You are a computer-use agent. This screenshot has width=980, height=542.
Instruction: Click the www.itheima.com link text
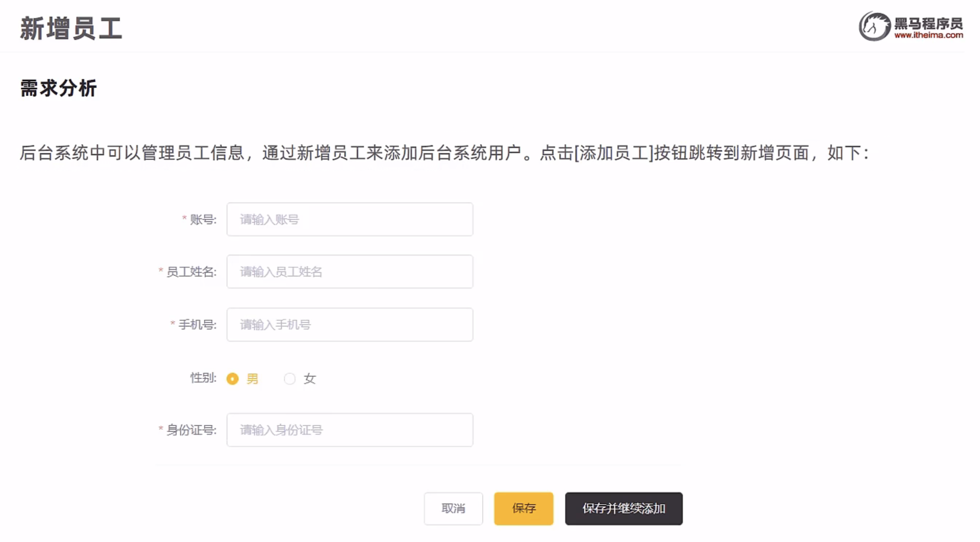coord(929,35)
